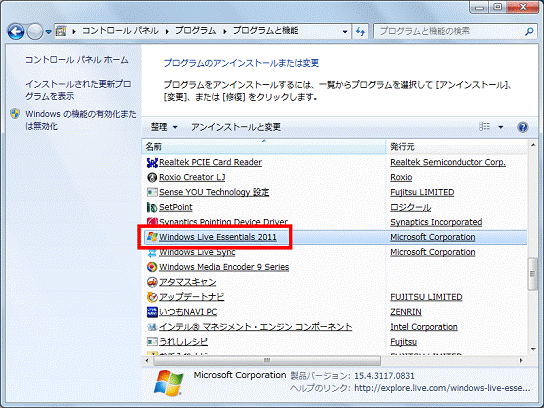The width and height of the screenshot is (544, 408).
Task: Select プログラム breadcrumb segment
Action: click(195, 31)
